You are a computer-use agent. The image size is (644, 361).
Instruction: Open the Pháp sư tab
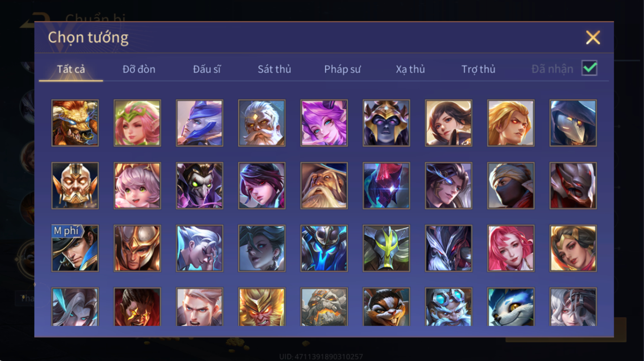tap(342, 69)
